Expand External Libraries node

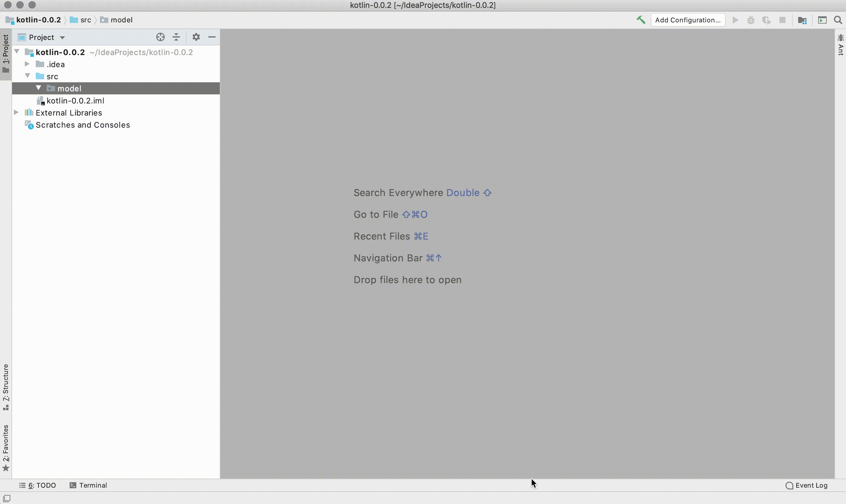[16, 113]
